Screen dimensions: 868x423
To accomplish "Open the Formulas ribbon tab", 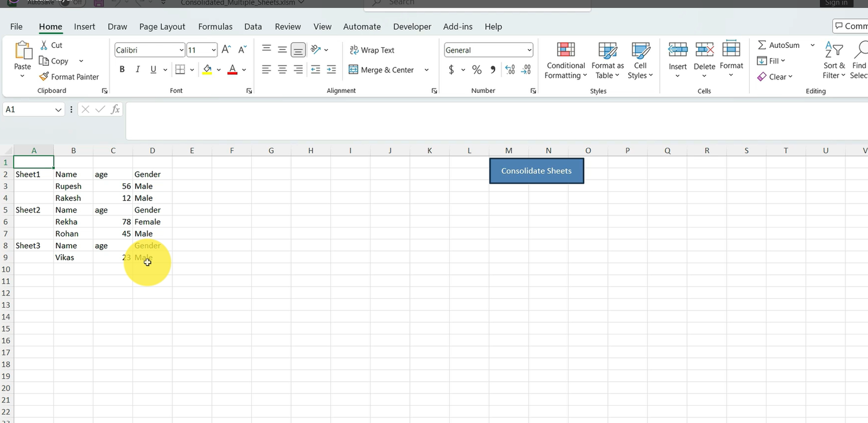I will [x=215, y=27].
